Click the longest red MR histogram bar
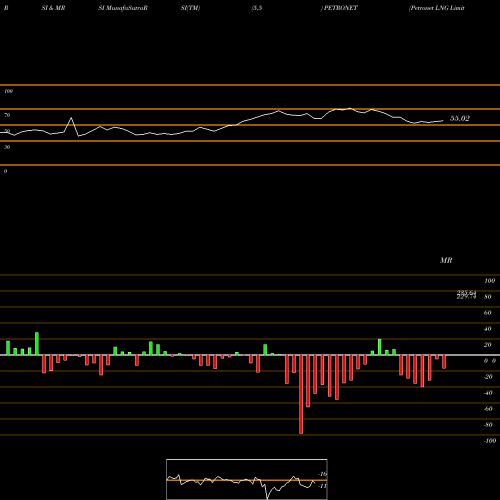 (301, 394)
